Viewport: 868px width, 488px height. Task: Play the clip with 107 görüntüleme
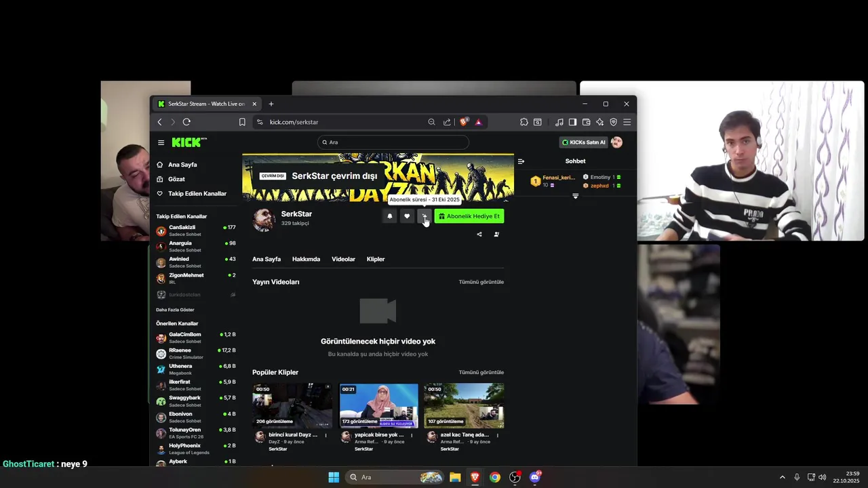coord(464,405)
